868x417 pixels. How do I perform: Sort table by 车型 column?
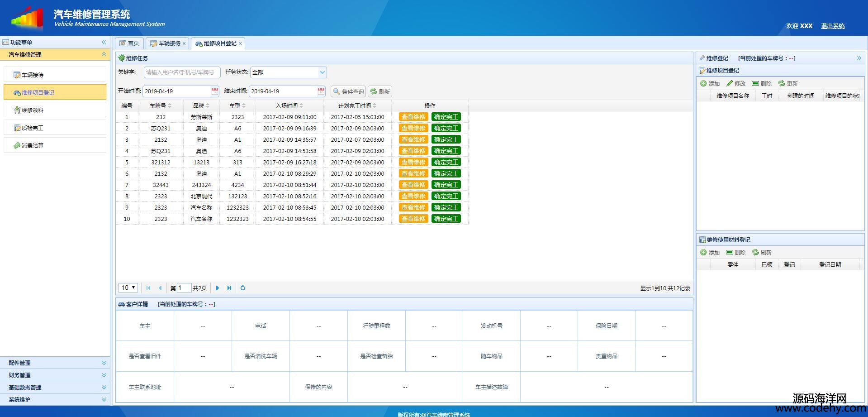(x=237, y=105)
